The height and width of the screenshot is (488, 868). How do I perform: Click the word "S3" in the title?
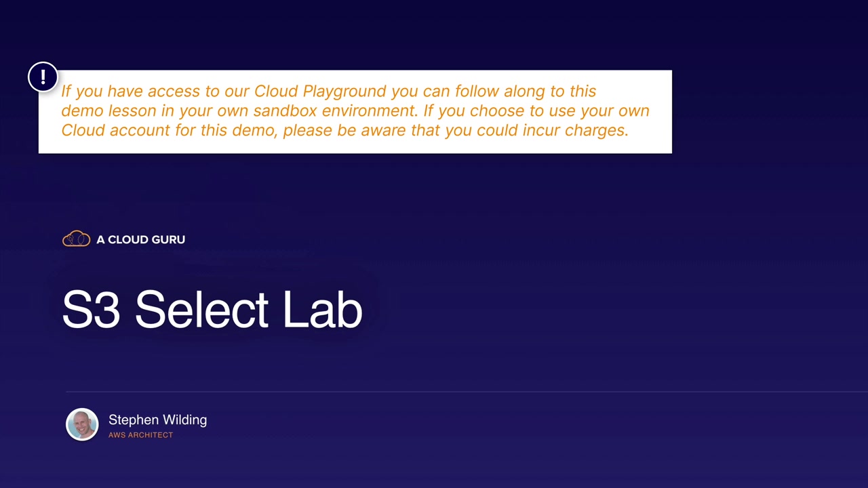coord(91,310)
